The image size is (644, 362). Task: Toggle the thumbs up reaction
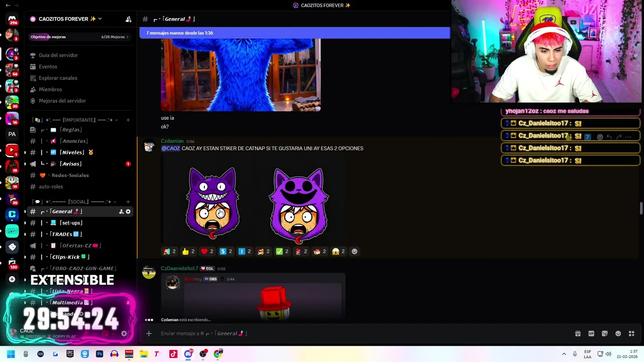[x=188, y=251]
